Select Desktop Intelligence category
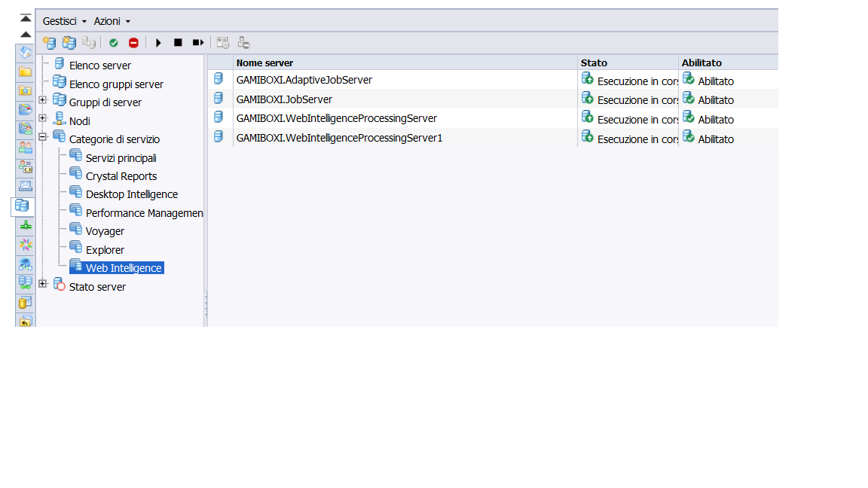868x488 pixels. point(132,194)
